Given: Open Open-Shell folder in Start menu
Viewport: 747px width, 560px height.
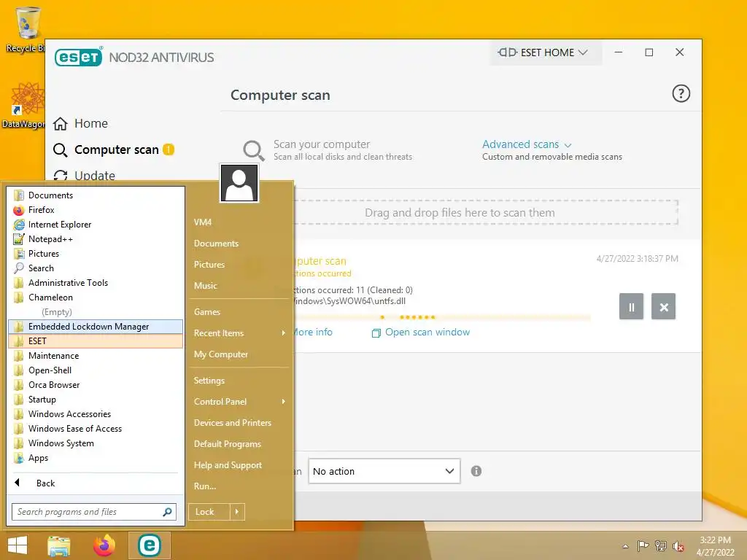Looking at the screenshot, I should tap(96, 370).
